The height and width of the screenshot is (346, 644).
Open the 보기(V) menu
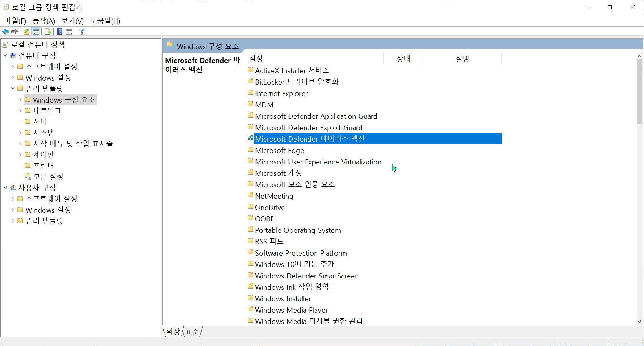click(73, 21)
